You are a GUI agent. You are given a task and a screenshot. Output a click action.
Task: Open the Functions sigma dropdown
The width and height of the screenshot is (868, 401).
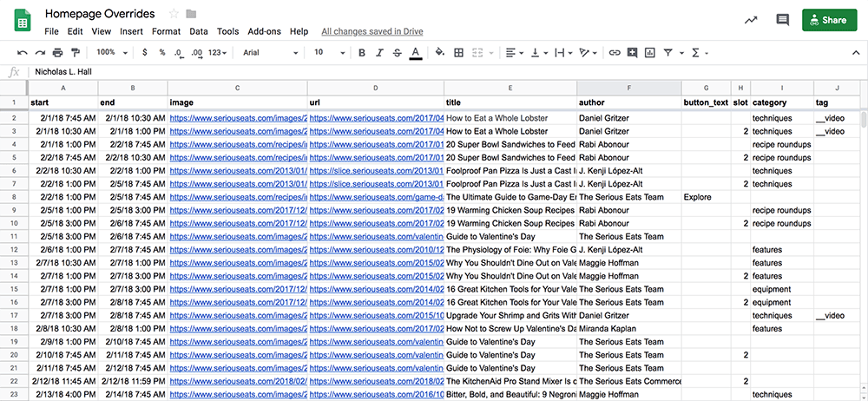(x=700, y=53)
